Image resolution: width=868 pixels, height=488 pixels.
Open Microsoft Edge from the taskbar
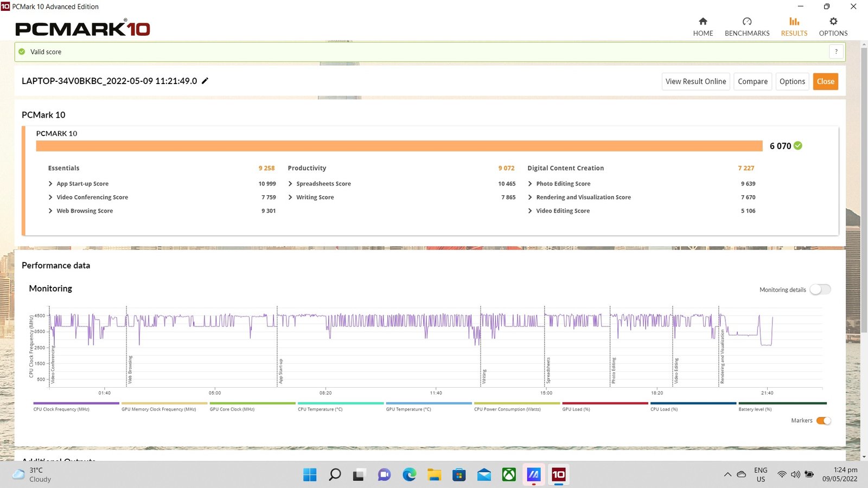[409, 475]
